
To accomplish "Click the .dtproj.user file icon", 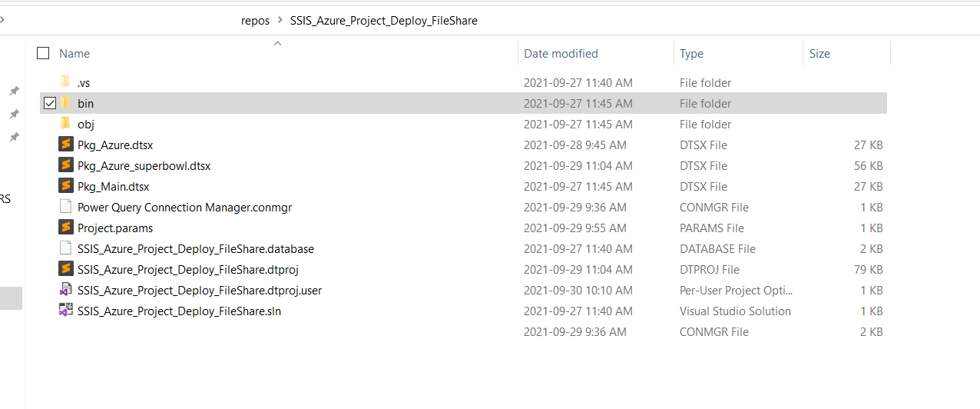I will pos(65,290).
